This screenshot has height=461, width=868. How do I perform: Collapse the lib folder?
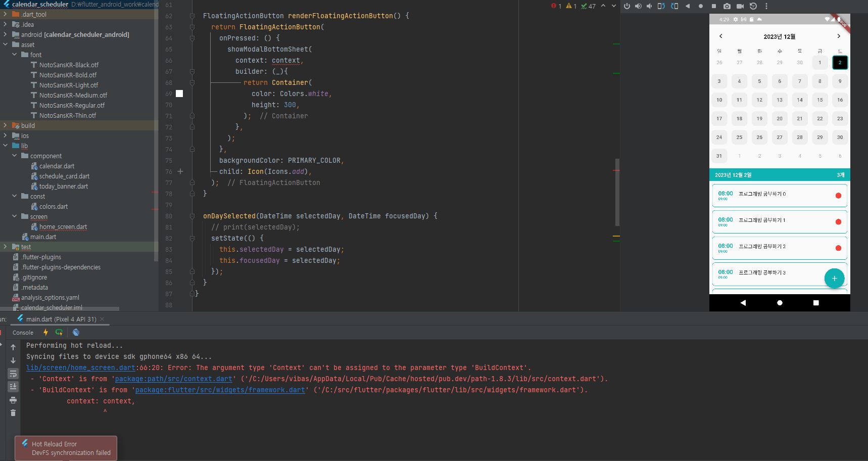click(6, 146)
